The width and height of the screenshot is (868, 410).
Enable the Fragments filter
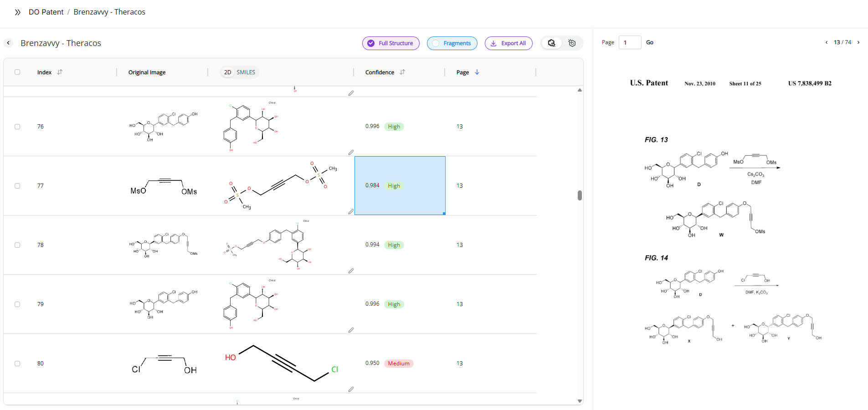coord(452,43)
